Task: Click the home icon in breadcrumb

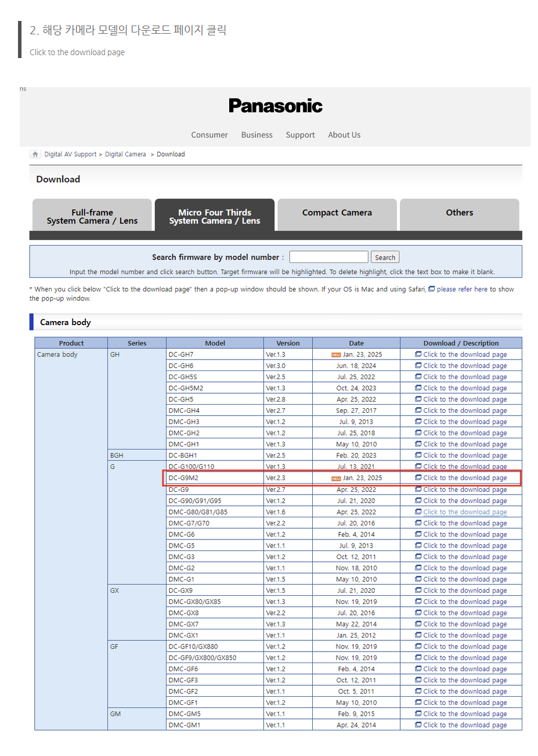Action: pyautogui.click(x=35, y=154)
